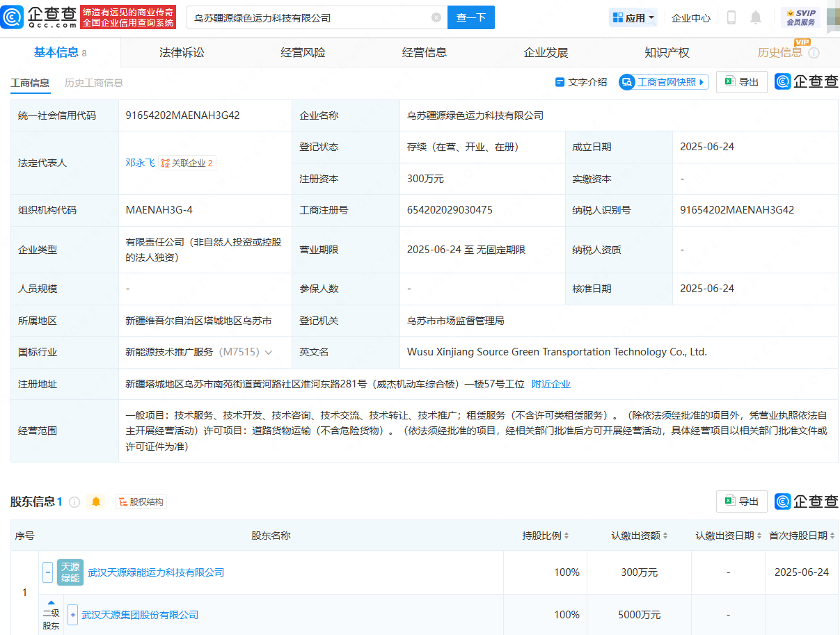Screen dimensions: 840x635
Task: Click the 历史信息 help circle icon
Action: tap(814, 53)
